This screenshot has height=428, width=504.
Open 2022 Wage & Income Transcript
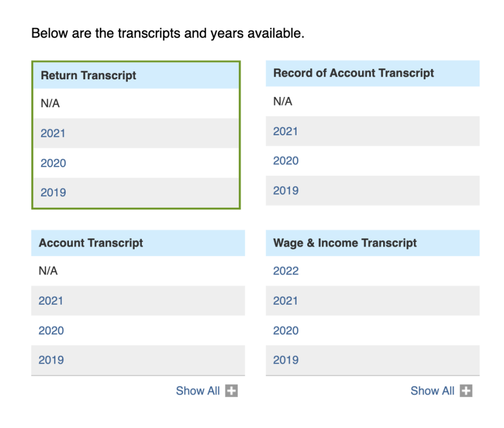[286, 270]
